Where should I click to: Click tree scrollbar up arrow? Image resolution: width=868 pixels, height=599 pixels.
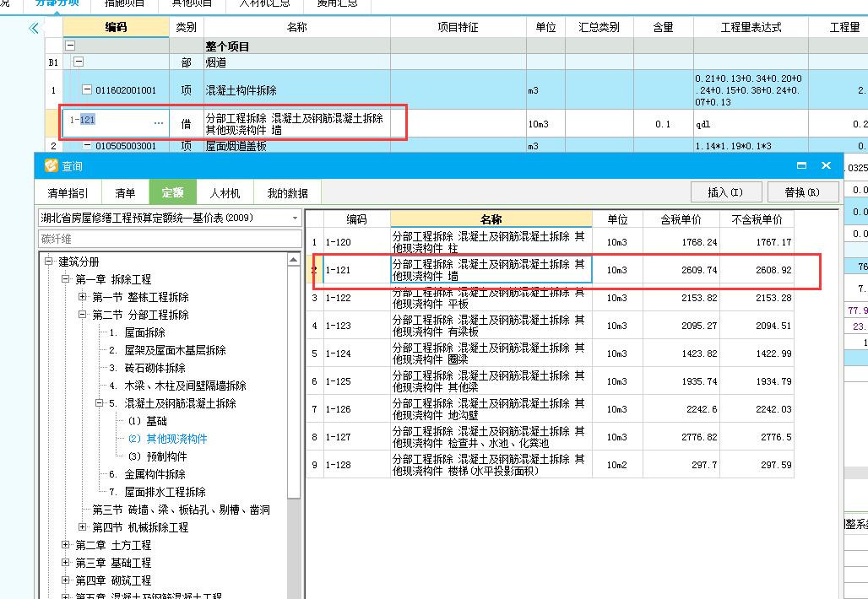(x=294, y=259)
